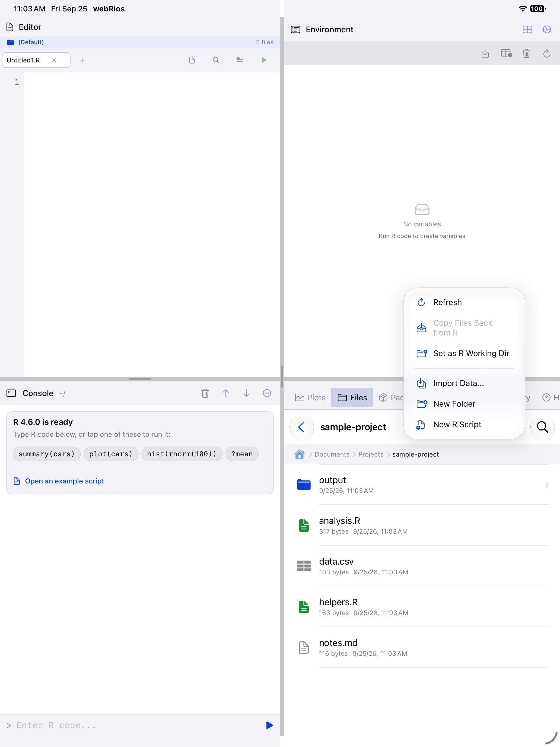Switch to the Plots tab
The image size is (560, 747).
310,397
